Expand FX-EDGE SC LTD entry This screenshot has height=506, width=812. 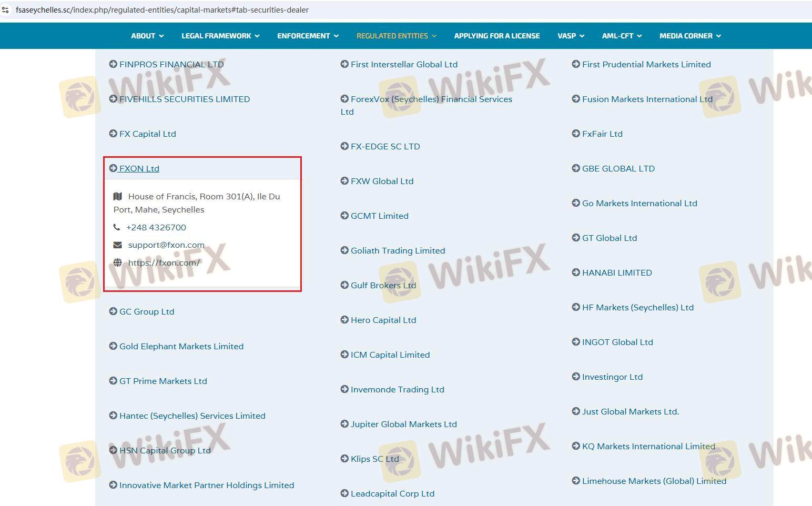[x=380, y=146]
